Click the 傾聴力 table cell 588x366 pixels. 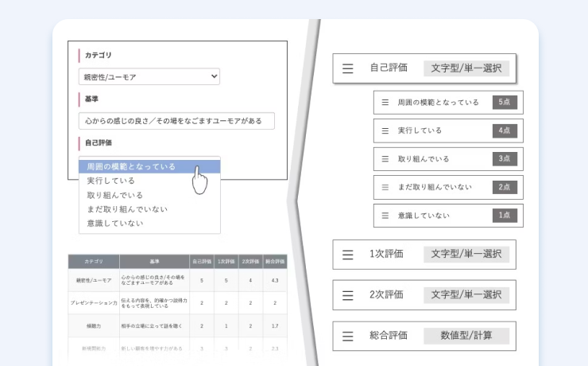[94, 326]
